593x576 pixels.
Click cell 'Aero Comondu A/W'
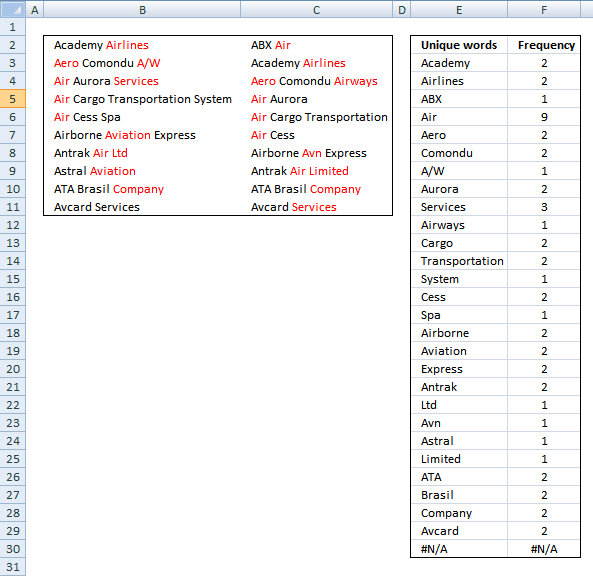point(142,63)
